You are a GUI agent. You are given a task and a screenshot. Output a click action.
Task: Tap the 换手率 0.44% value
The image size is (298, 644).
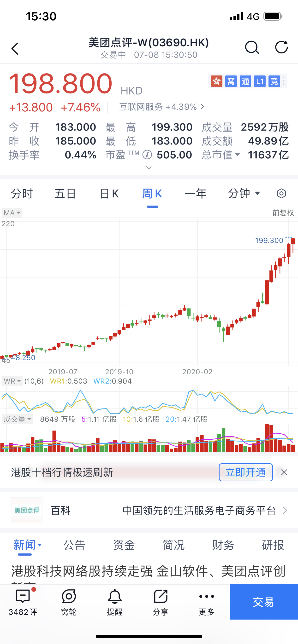80,155
